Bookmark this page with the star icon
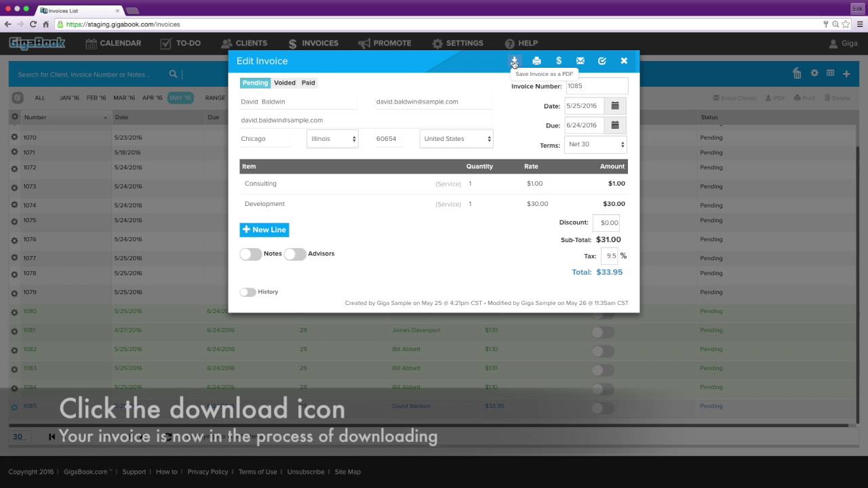The image size is (868, 488). [846, 24]
